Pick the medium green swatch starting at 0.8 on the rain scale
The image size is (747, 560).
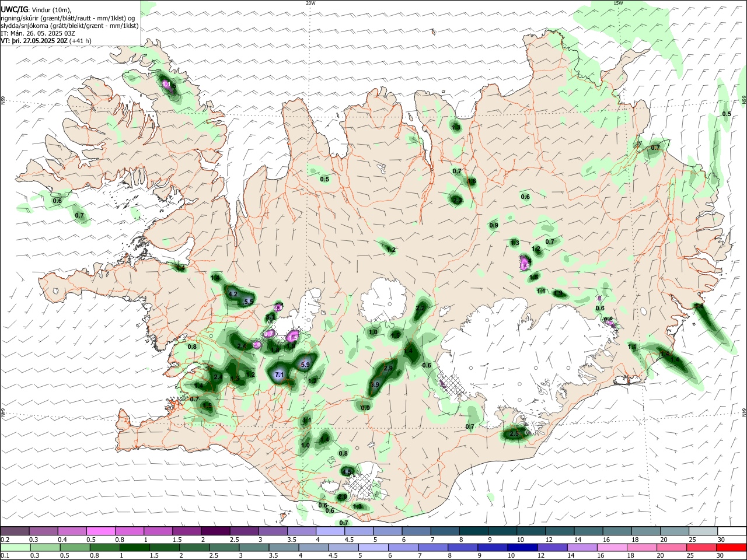(x=105, y=548)
